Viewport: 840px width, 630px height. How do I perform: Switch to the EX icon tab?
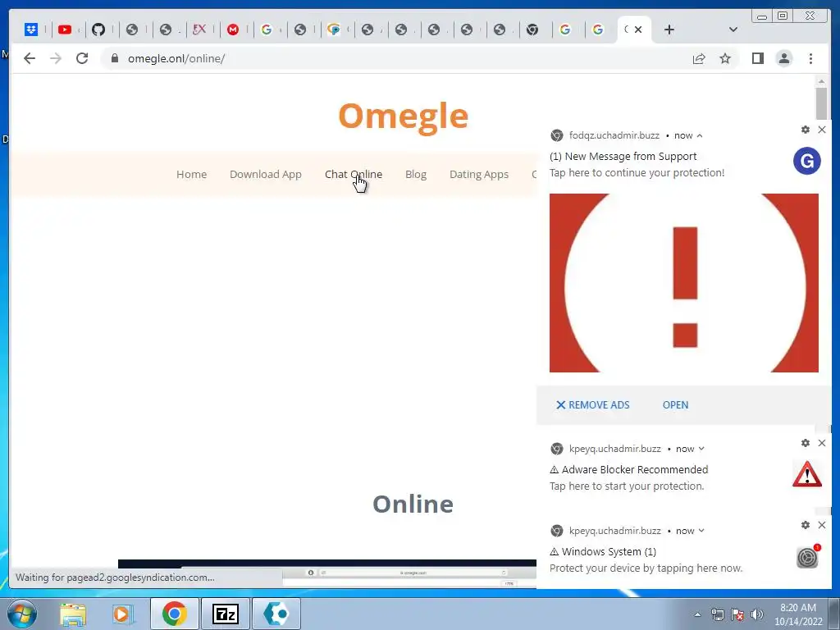pos(199,30)
